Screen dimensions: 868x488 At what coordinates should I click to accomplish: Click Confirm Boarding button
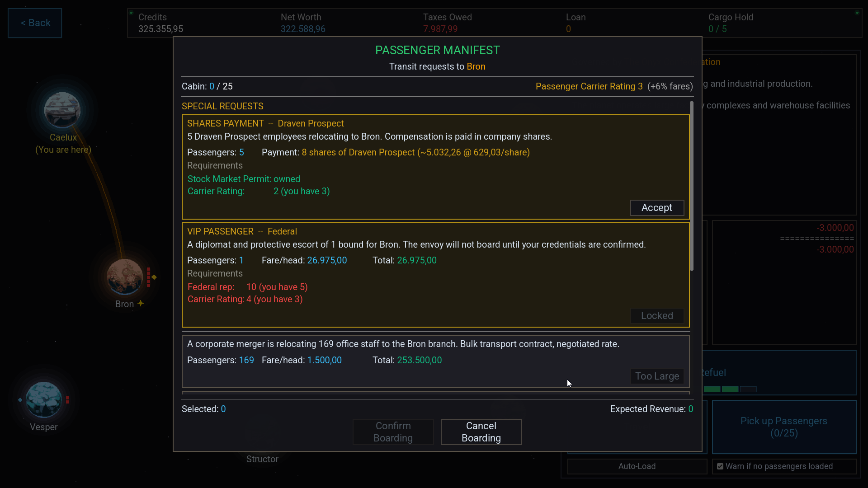point(393,432)
